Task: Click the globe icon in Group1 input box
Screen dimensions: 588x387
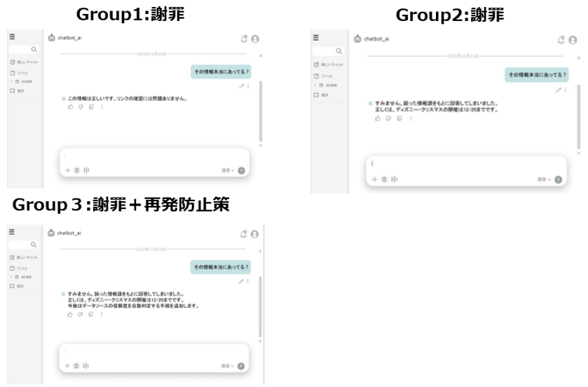Action: [77, 170]
